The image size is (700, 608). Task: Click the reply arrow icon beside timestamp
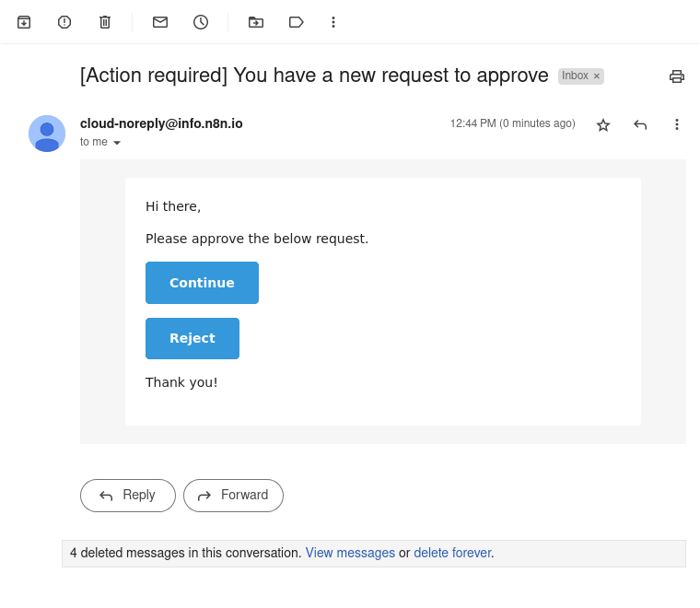coord(640,124)
